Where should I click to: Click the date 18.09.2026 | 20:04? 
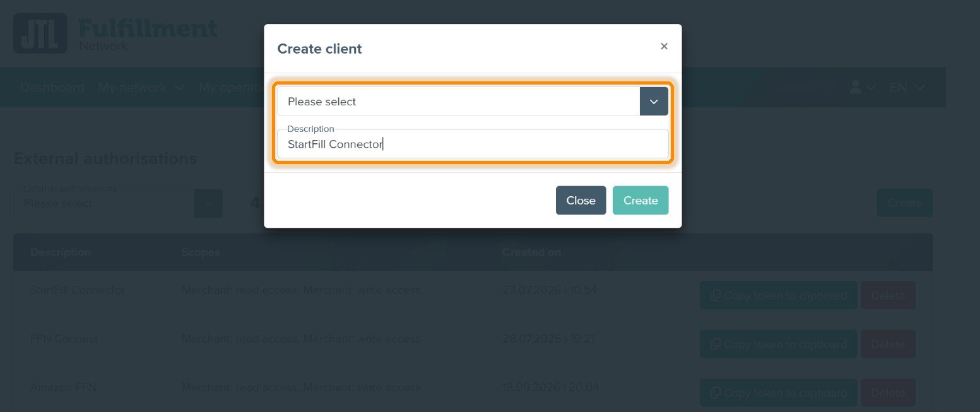(550, 387)
